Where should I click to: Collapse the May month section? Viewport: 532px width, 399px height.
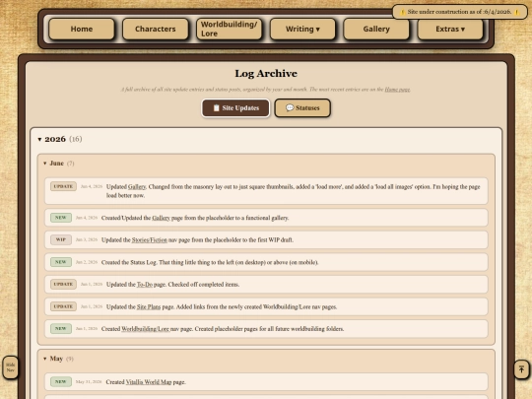tap(44, 359)
